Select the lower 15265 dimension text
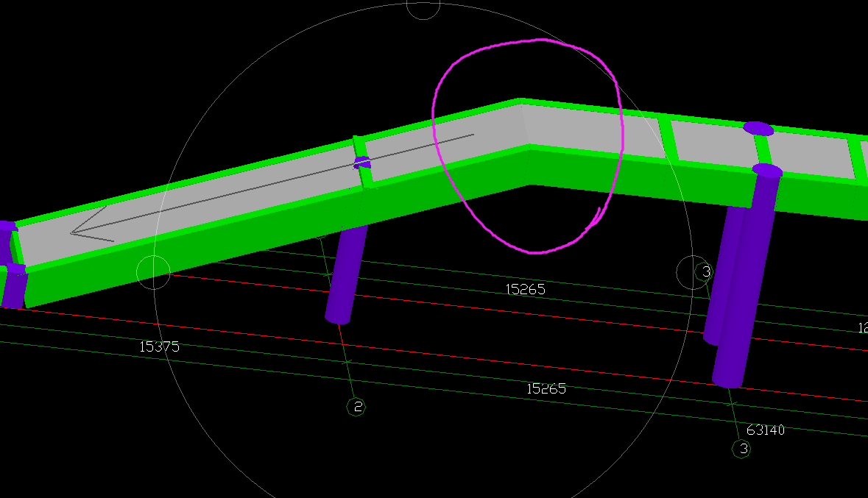The width and height of the screenshot is (868, 498). tap(546, 389)
